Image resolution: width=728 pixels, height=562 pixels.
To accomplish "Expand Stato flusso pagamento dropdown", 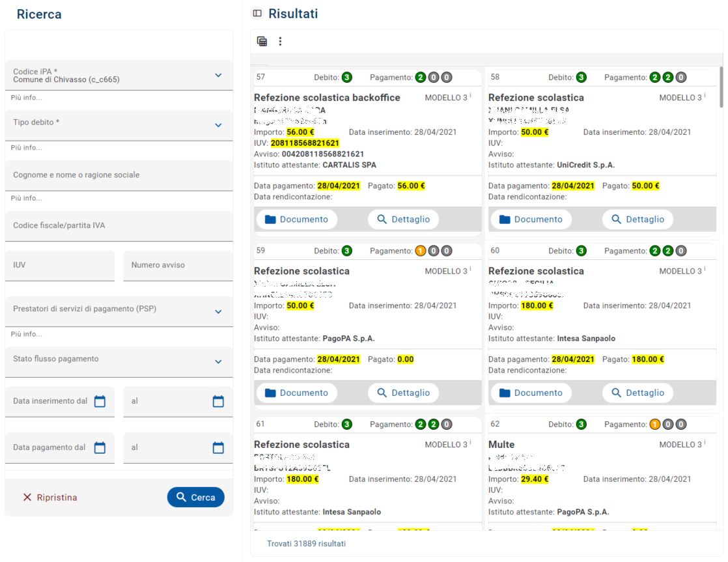I will pos(218,362).
